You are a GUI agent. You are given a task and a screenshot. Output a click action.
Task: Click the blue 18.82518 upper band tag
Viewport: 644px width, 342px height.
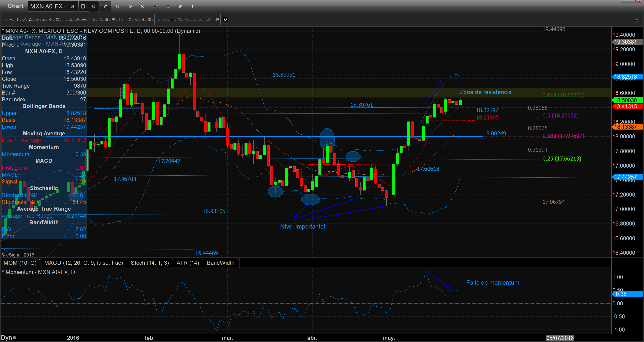[x=627, y=77]
